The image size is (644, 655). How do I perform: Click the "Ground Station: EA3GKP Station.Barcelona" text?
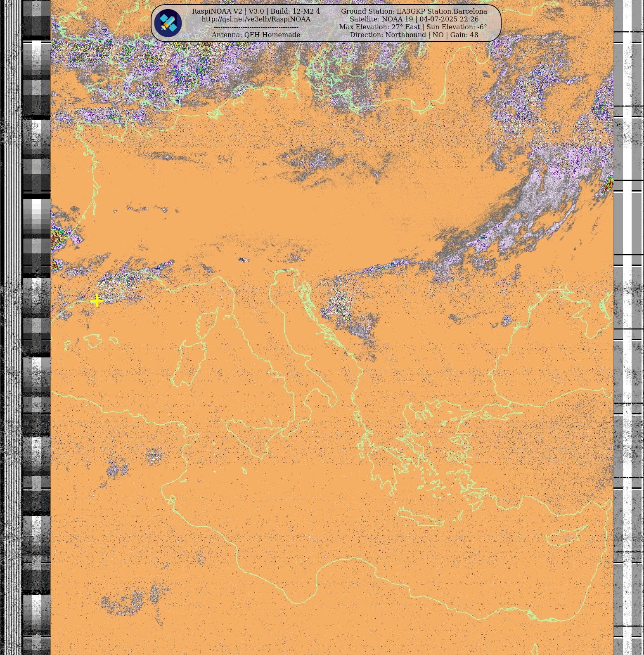tap(414, 11)
